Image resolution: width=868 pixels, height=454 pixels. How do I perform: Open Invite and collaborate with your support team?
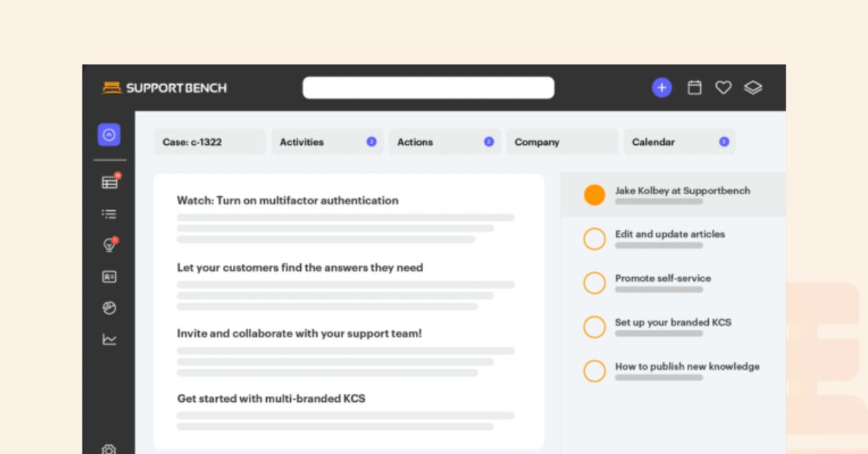pyautogui.click(x=299, y=334)
